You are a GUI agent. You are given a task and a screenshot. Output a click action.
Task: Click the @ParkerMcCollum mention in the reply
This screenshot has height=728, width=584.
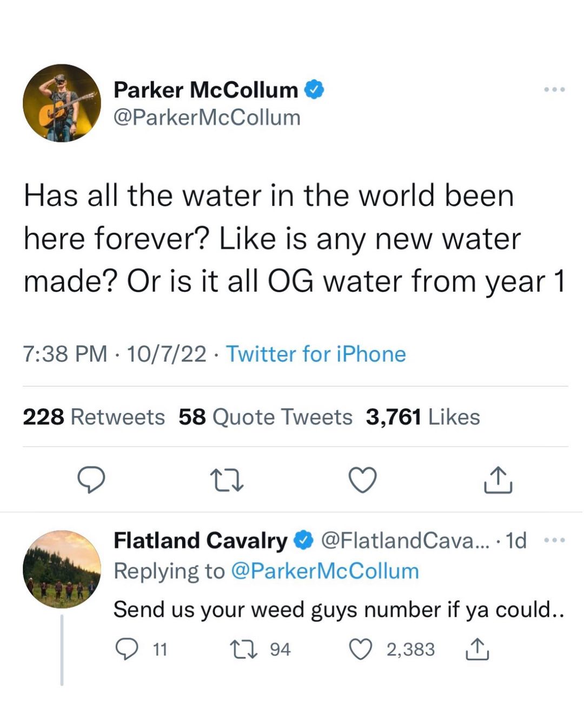325,571
